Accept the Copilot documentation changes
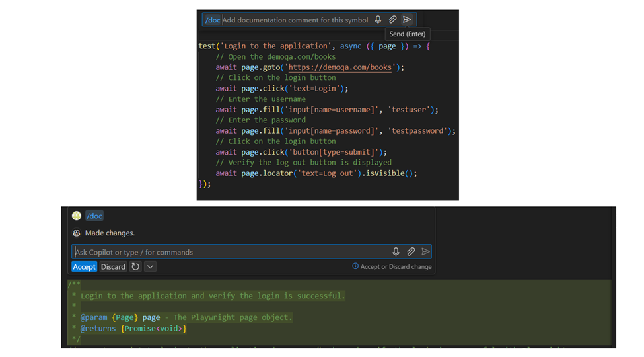This screenshot has width=644, height=357. 84,267
